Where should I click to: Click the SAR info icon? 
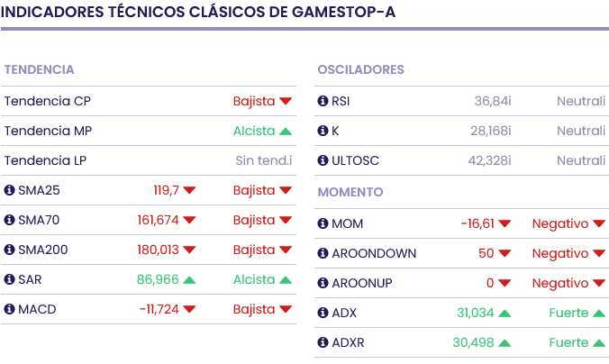10,279
